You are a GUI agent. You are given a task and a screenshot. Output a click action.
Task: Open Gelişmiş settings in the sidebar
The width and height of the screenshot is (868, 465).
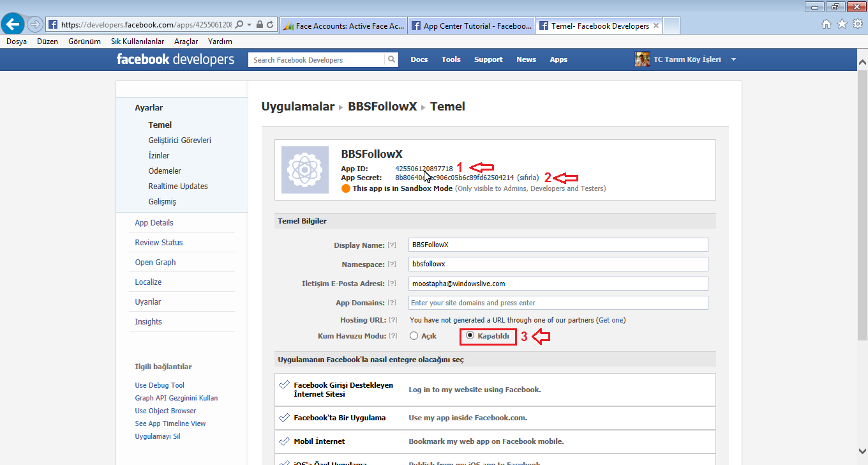pos(162,202)
